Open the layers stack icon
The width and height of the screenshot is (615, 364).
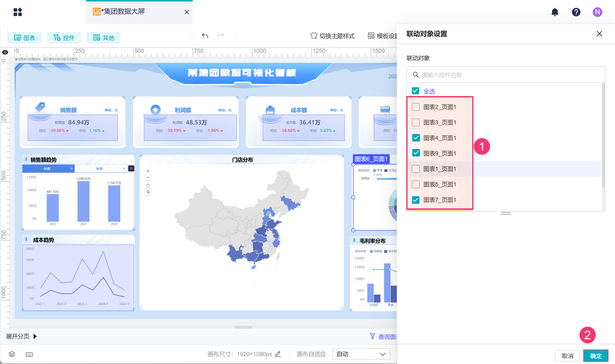(12, 354)
